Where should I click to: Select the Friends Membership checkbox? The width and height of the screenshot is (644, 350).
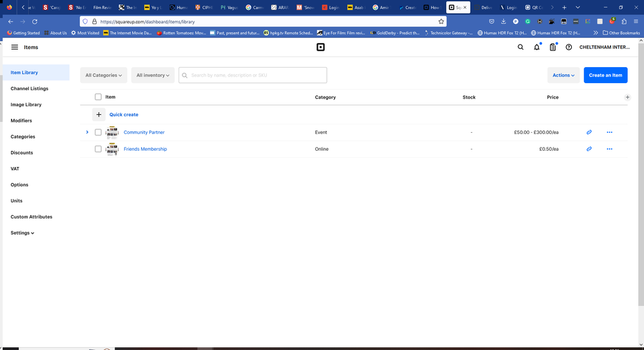[x=98, y=149]
